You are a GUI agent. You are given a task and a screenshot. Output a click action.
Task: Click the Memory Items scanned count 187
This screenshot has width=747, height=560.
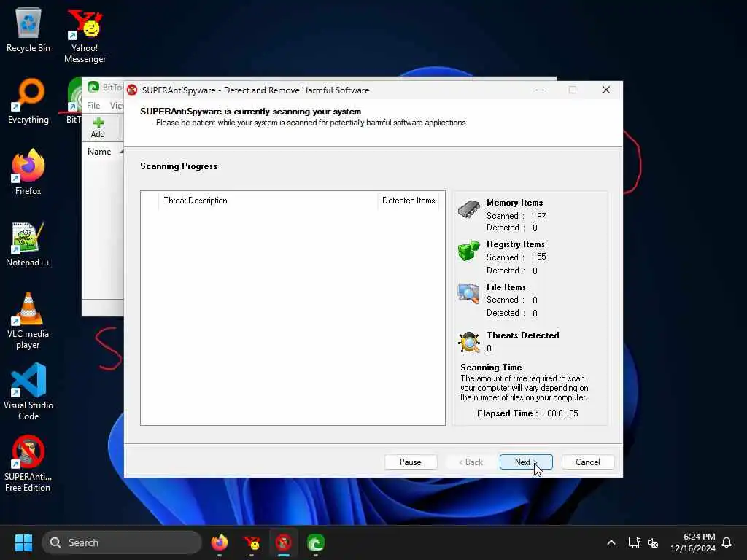539,216
